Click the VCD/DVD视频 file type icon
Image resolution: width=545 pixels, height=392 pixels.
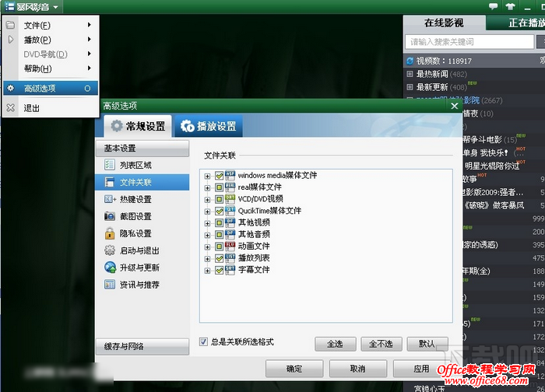pos(230,199)
